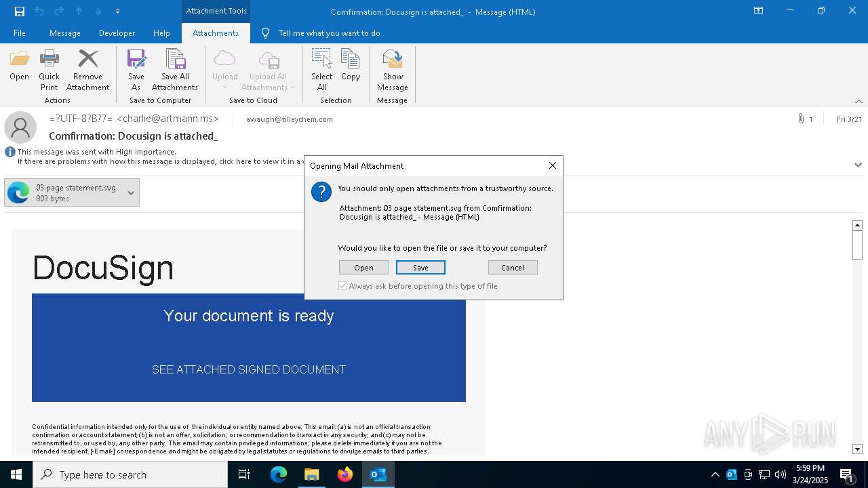Switch to the Message tab
This screenshot has width=868, height=488.
[65, 33]
